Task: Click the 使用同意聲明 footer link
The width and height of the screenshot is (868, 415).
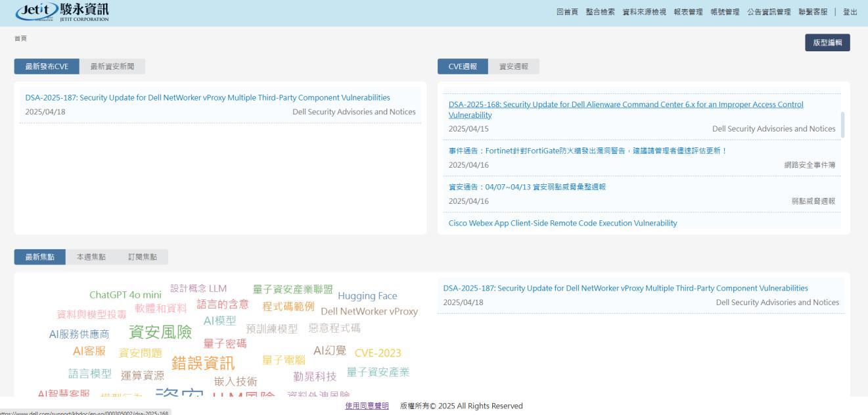Action: [x=367, y=406]
